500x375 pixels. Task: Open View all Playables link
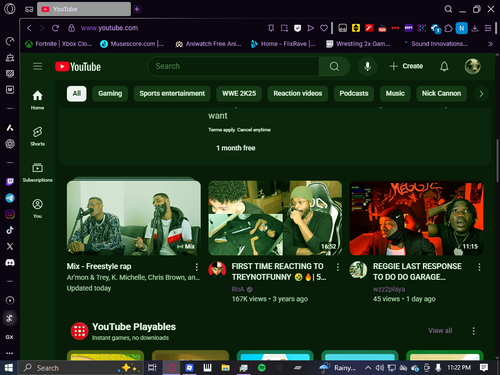pos(440,331)
